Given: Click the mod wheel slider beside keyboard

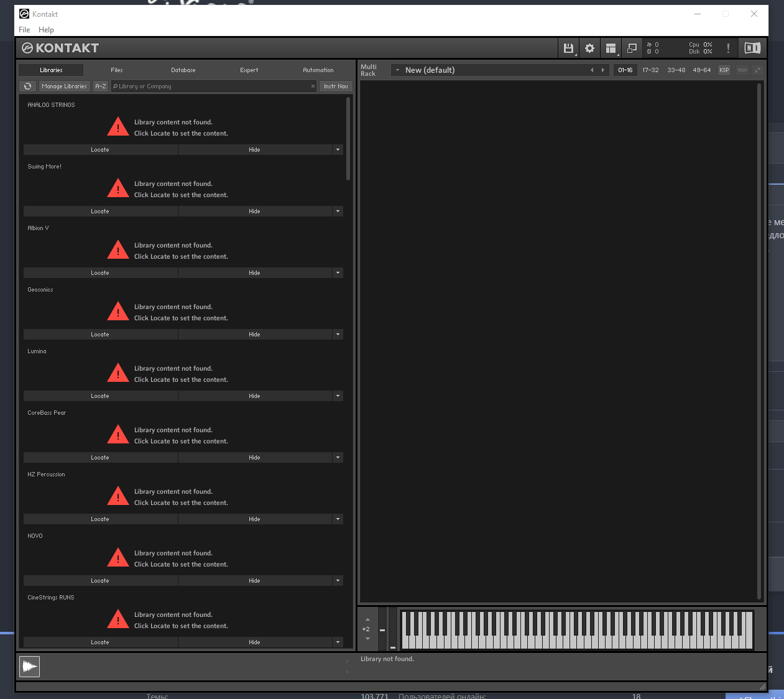Looking at the screenshot, I should (392, 629).
